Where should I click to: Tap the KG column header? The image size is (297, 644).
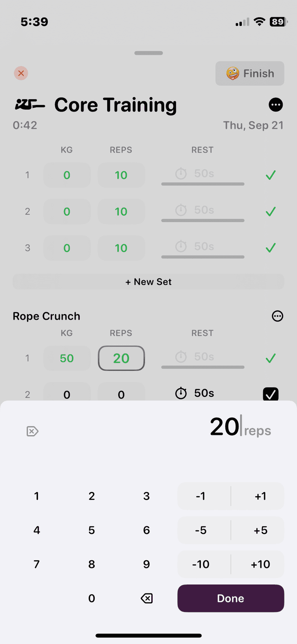pyautogui.click(x=66, y=150)
